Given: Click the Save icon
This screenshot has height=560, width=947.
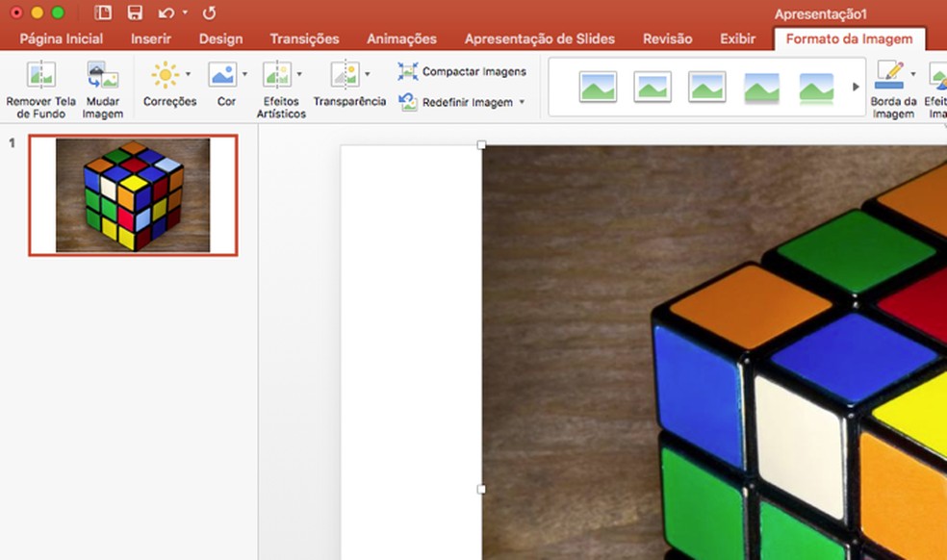Looking at the screenshot, I should tap(135, 13).
